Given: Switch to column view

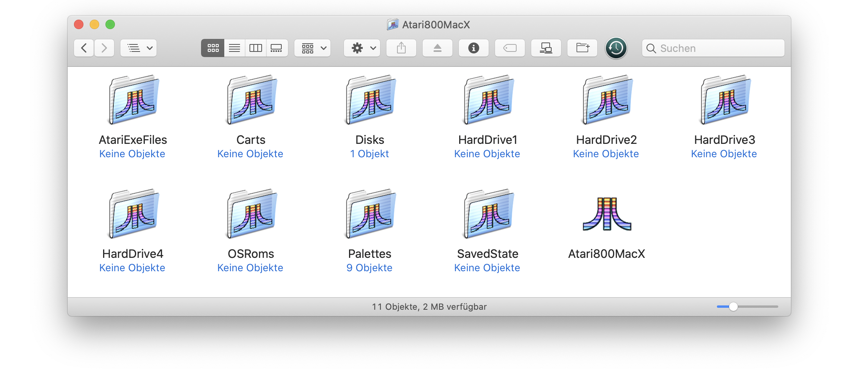Looking at the screenshot, I should click(256, 48).
